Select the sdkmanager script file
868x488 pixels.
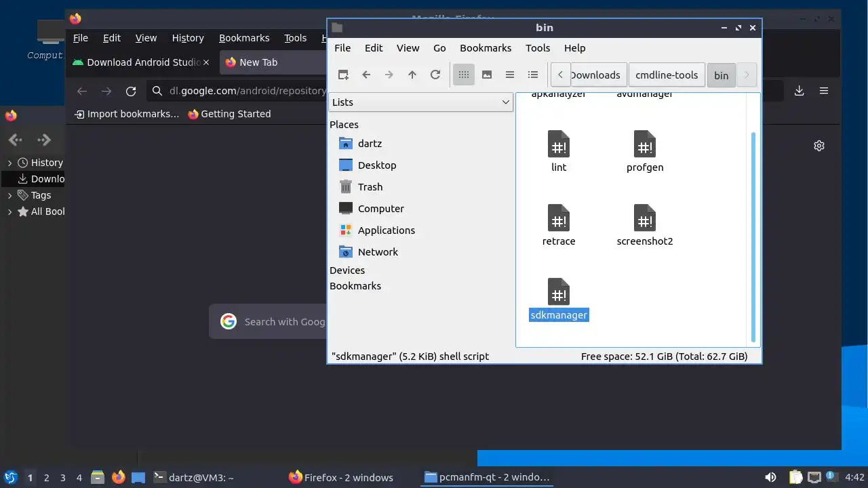tap(559, 300)
